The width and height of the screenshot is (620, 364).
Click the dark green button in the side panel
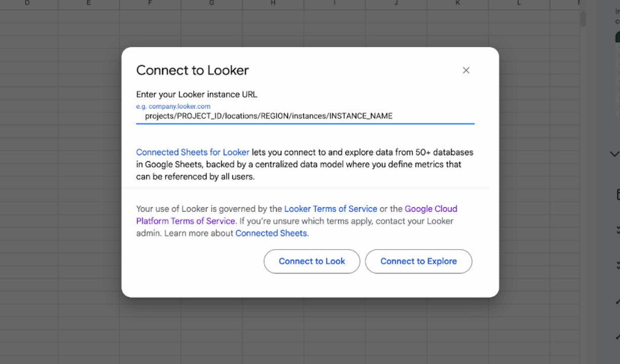coord(617,37)
